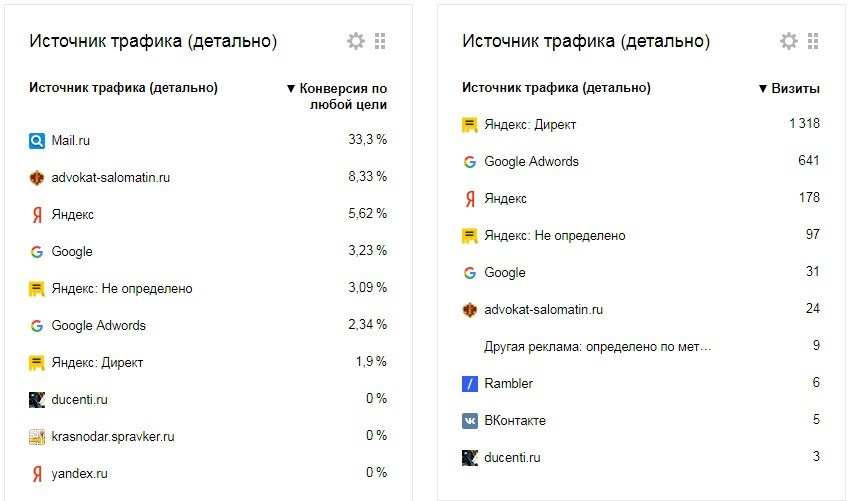Image resolution: width=850 pixels, height=501 pixels.
Task: Click the grid handle icon on left widget
Action: tap(380, 41)
